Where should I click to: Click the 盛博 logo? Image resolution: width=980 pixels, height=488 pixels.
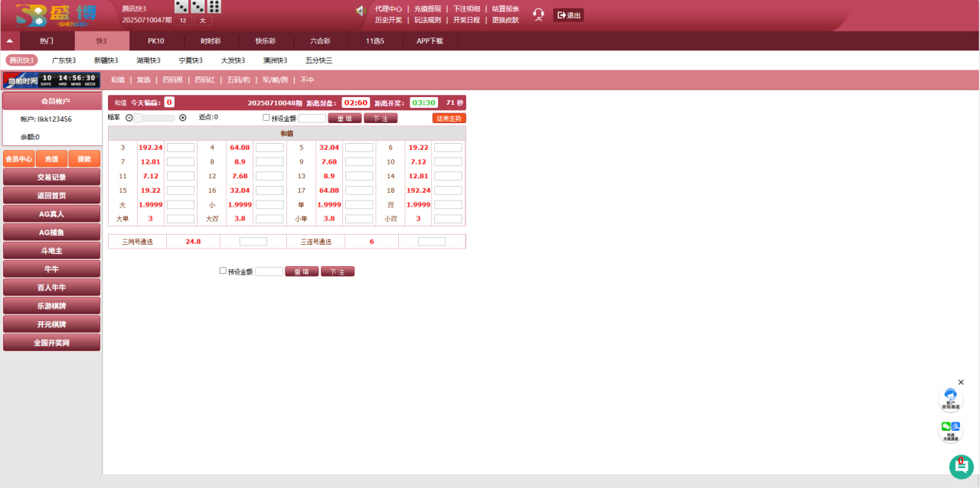point(58,15)
